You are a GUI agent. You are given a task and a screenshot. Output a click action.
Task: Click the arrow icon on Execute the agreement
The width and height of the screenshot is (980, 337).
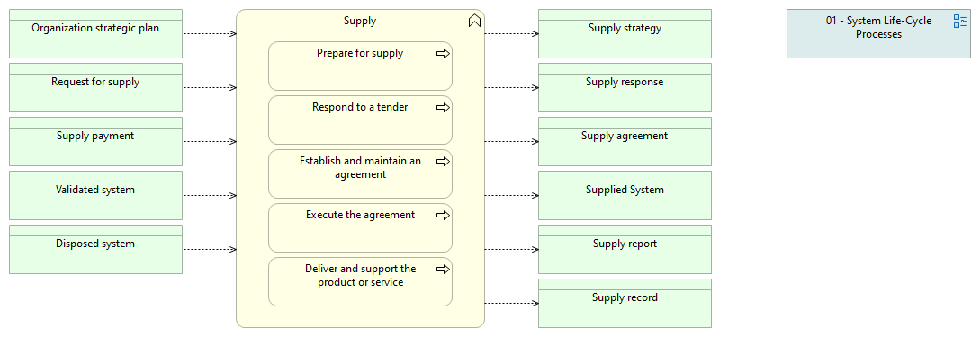tap(443, 216)
